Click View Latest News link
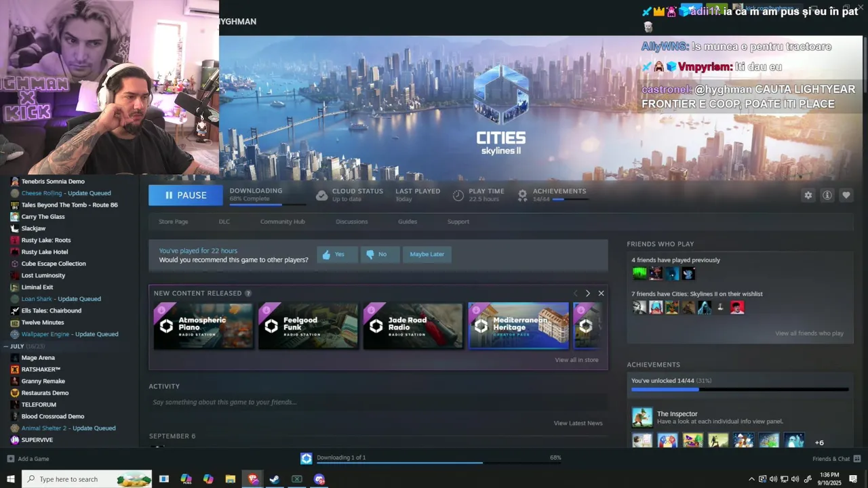The height and width of the screenshot is (488, 868). pos(578,423)
